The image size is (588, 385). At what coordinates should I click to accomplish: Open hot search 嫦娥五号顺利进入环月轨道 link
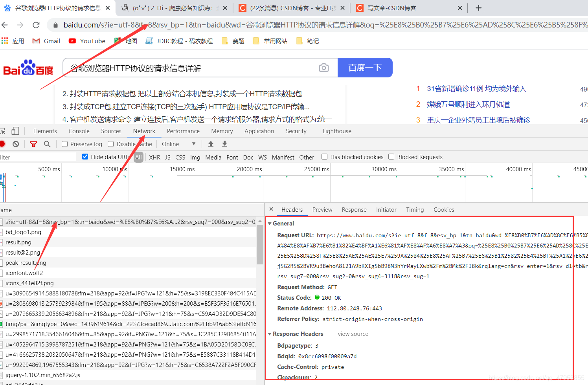coord(468,104)
